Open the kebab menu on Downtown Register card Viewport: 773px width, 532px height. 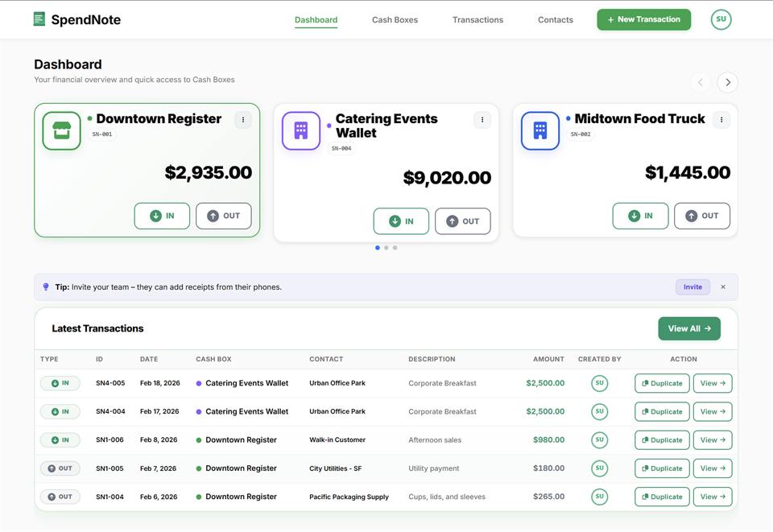click(x=243, y=119)
